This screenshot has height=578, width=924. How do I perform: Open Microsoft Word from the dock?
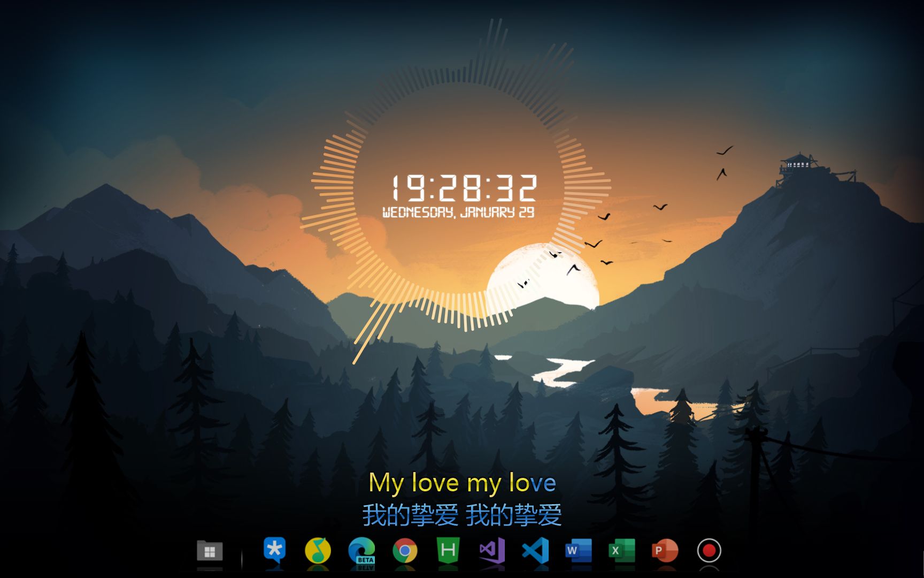[579, 551]
